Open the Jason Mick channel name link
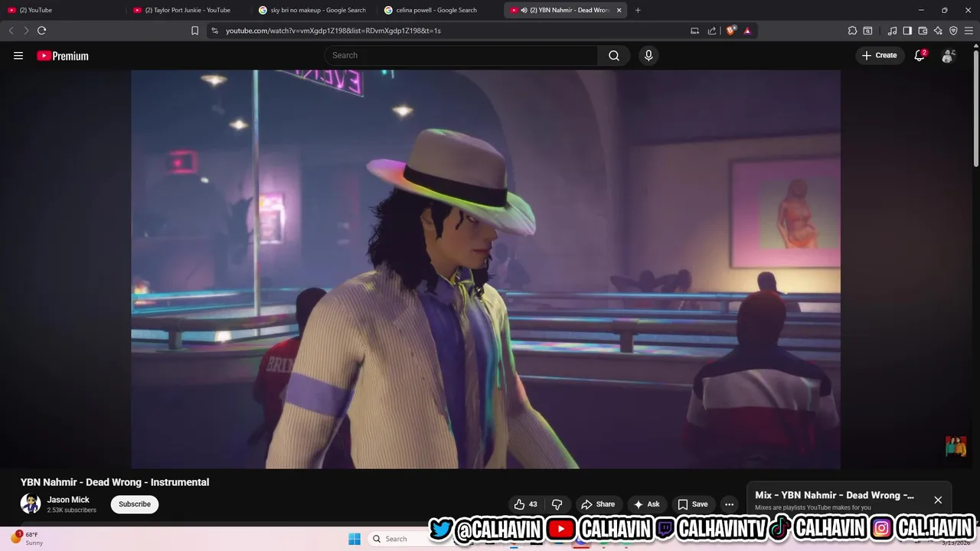Screen dimensions: 980x551 (x=68, y=500)
